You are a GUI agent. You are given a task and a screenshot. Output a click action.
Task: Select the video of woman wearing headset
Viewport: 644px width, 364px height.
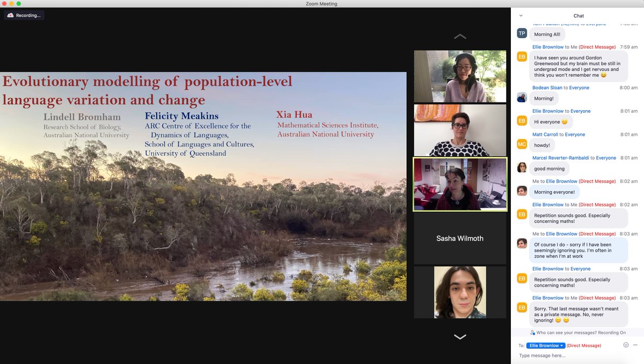460,76
